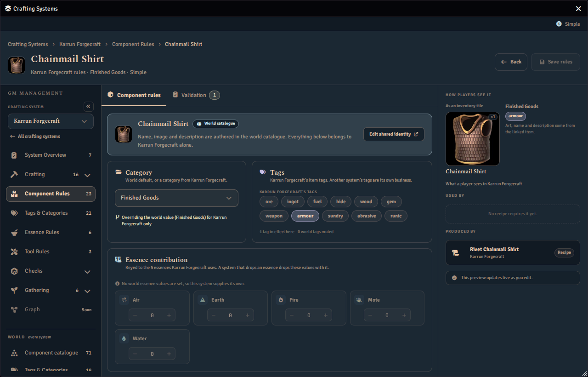The image size is (588, 377).
Task: Follow the All crafting systems link
Action: pos(35,137)
